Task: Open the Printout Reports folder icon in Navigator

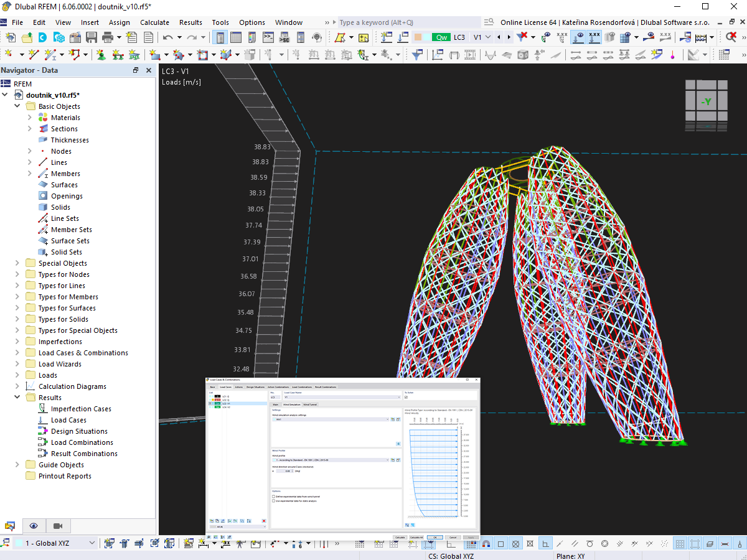Action: [x=29, y=476]
